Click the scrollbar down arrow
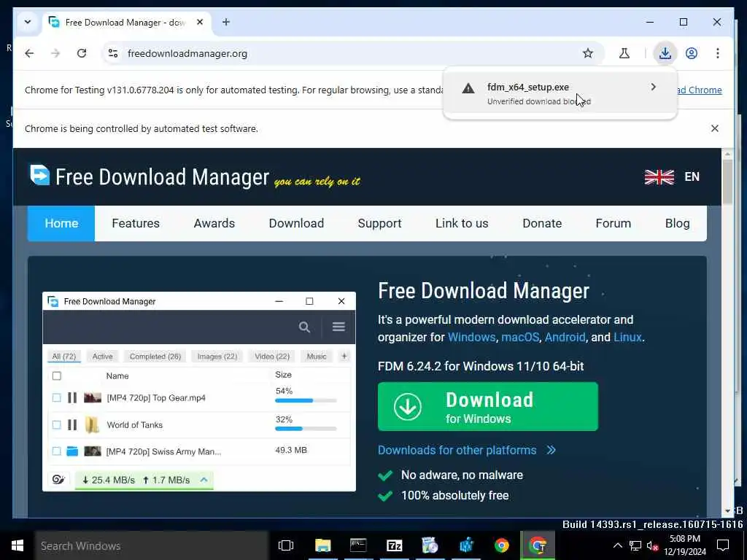The image size is (747, 560). (x=727, y=511)
